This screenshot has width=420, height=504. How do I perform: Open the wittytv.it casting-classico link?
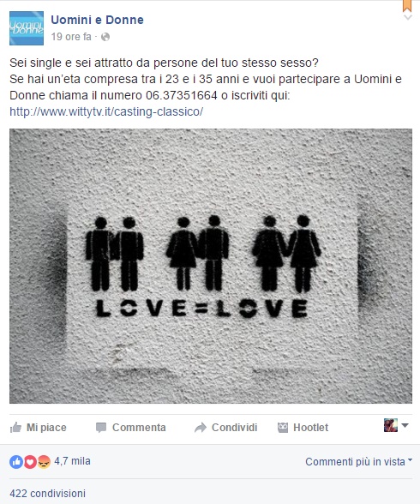point(106,111)
